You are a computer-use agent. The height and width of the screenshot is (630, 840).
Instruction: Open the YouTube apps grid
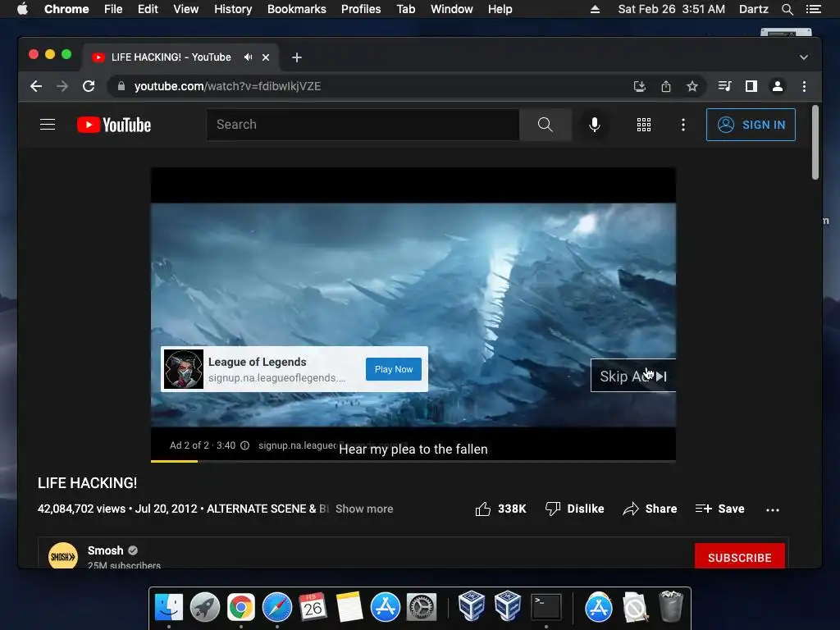click(643, 125)
